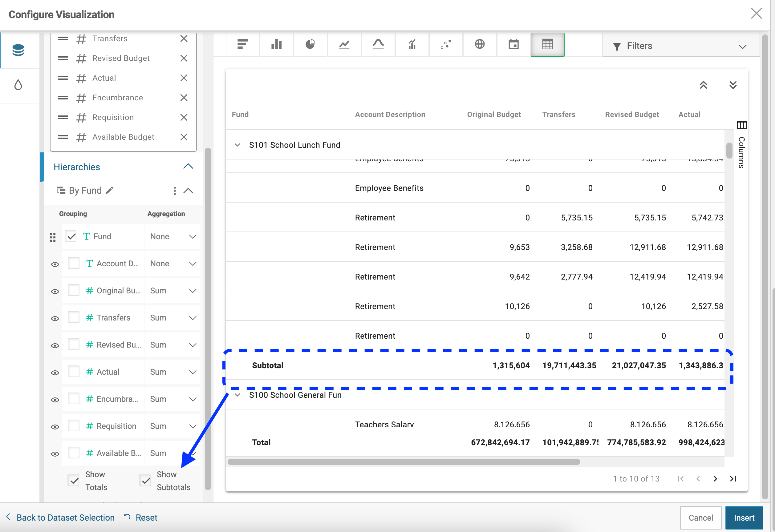The height and width of the screenshot is (532, 775).
Task: Select the calendar chart type
Action: click(x=514, y=44)
